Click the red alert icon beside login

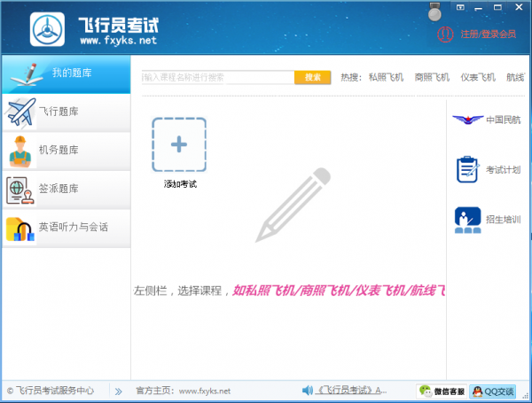(445, 35)
